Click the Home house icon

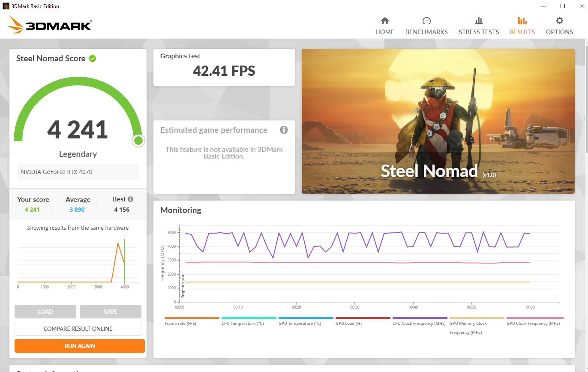385,21
